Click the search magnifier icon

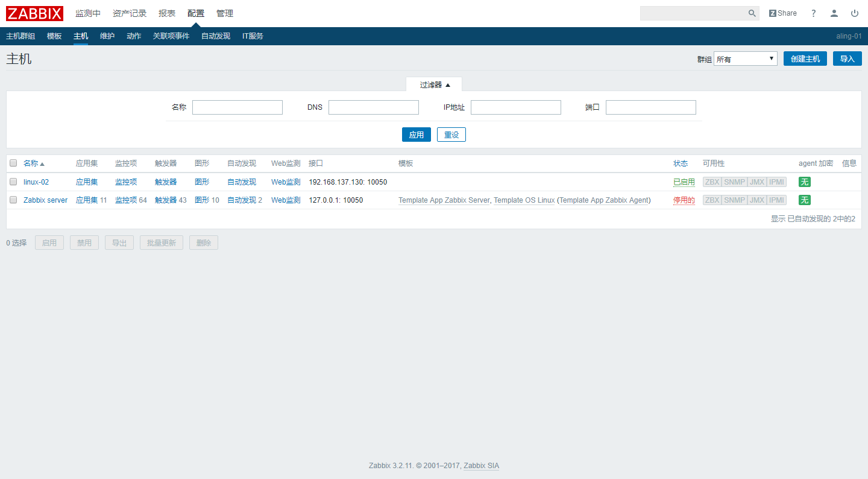pyautogui.click(x=752, y=13)
